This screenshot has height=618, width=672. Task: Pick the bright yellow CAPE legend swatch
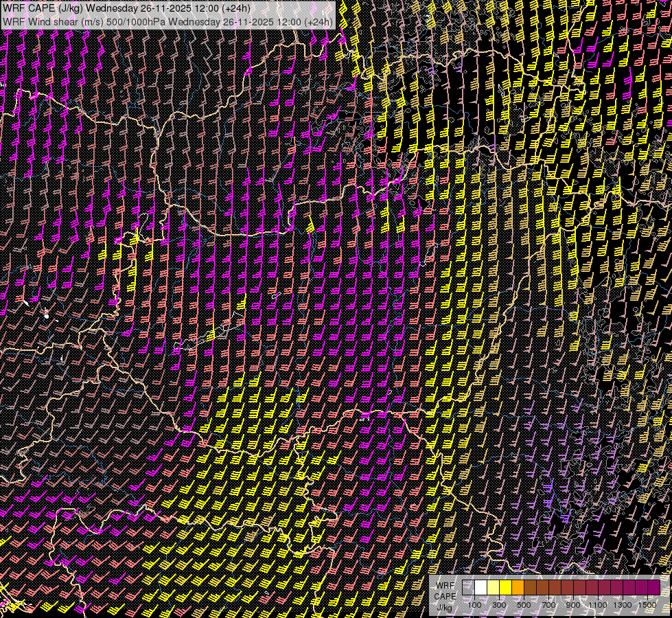click(x=505, y=588)
